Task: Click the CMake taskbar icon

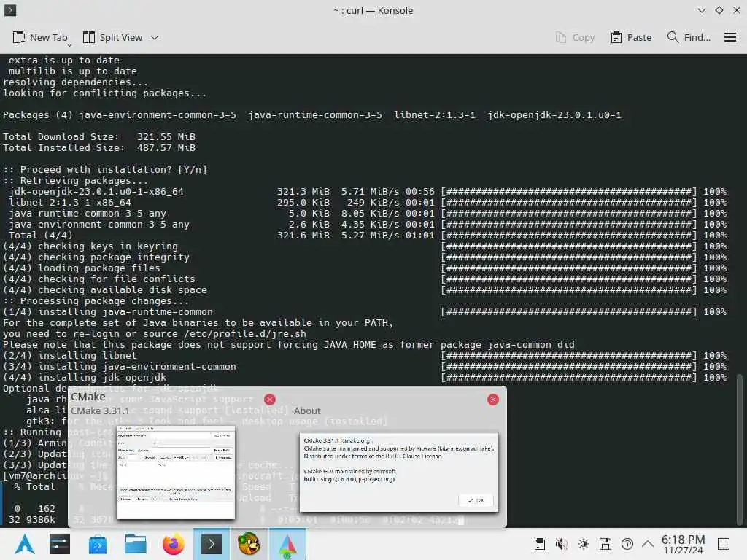Action: point(287,544)
